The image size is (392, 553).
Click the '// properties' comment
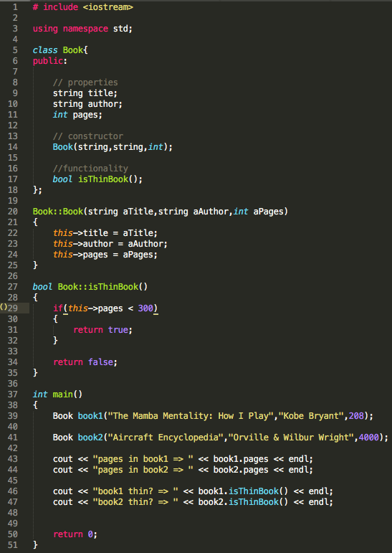pyautogui.click(x=85, y=82)
